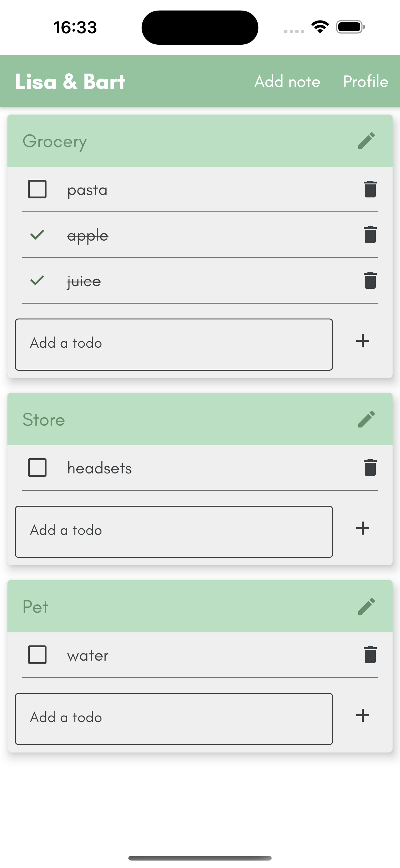Focus the Grocery Add a todo field
This screenshot has width=400, height=868.
(x=174, y=344)
